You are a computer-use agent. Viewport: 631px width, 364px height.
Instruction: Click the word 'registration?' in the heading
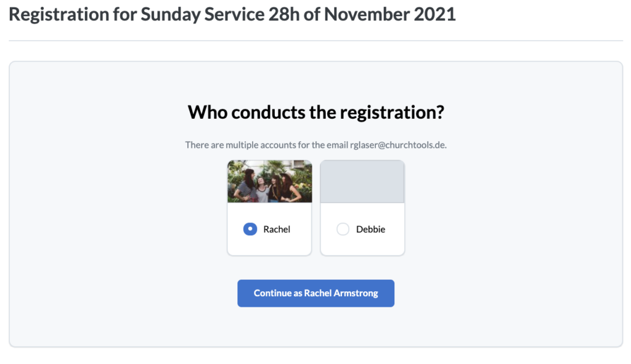coord(392,113)
